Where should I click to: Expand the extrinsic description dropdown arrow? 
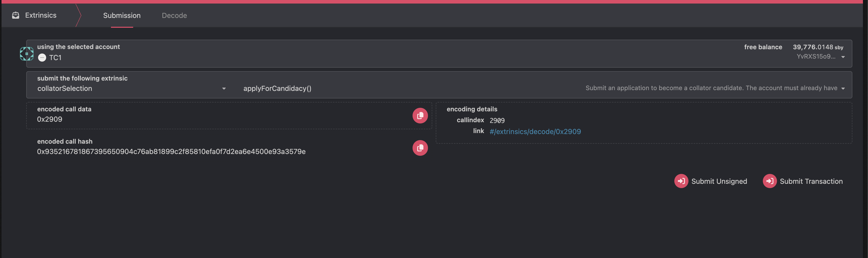point(843,89)
